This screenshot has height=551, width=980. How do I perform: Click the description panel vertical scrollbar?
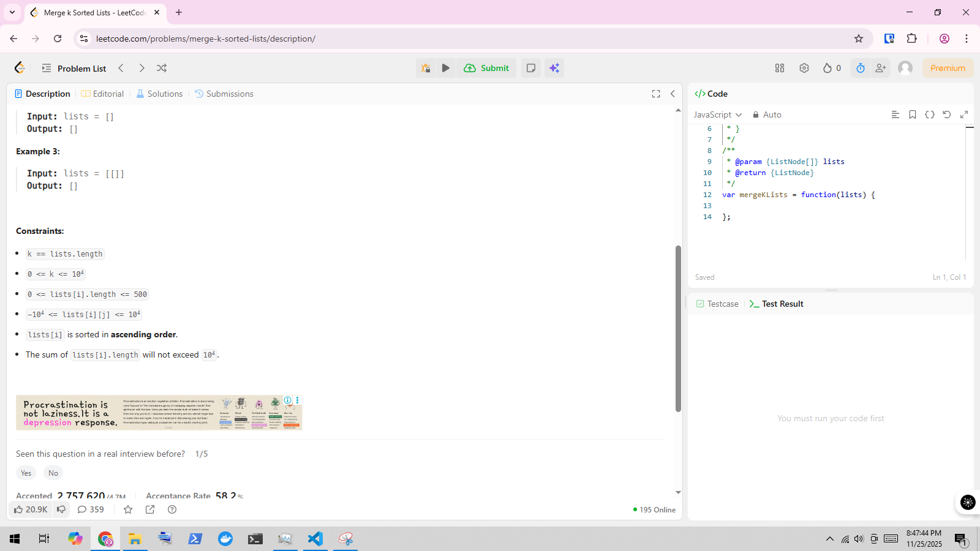coord(678,328)
